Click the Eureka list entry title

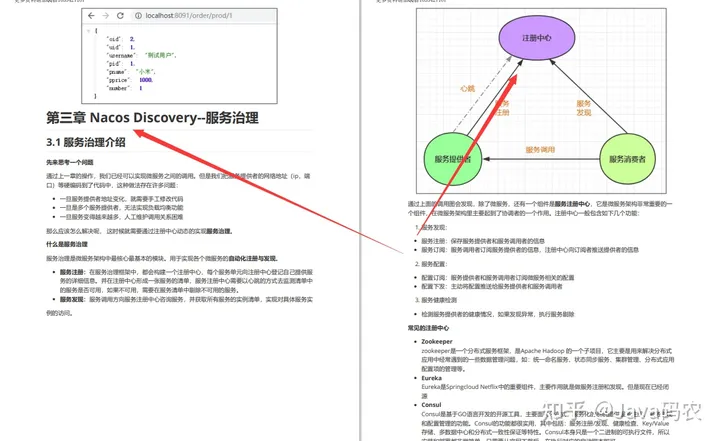point(432,378)
